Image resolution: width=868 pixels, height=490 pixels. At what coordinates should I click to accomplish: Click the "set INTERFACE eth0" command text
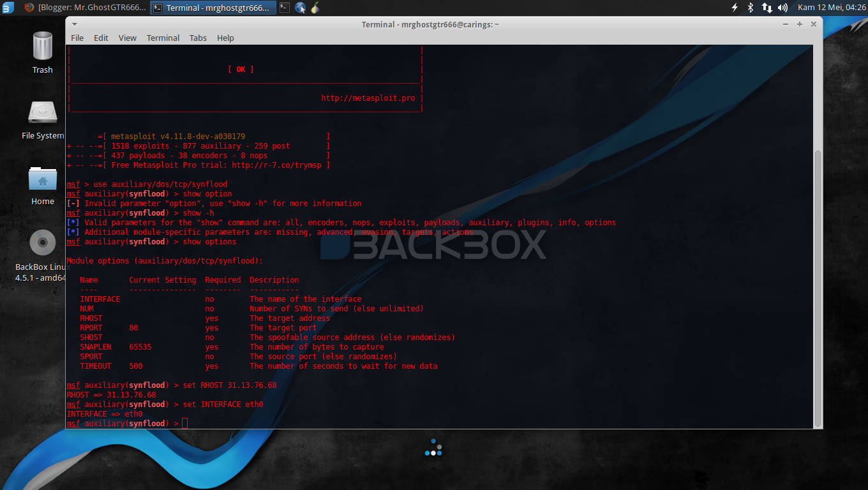click(x=223, y=405)
